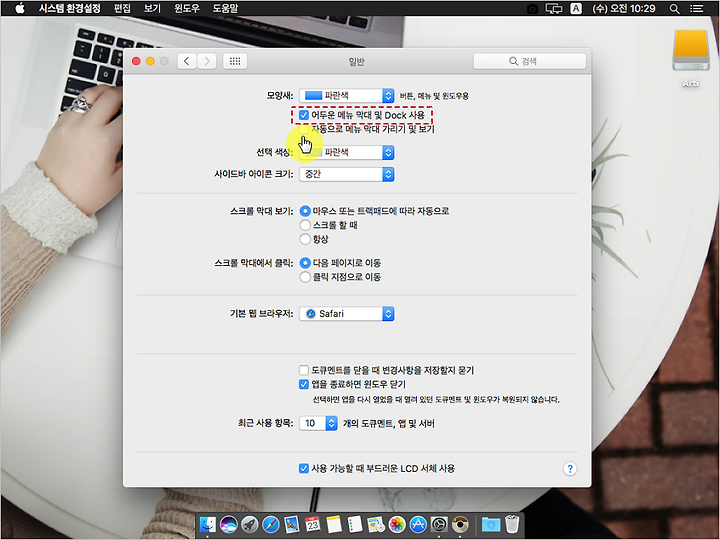Click the 일반 window title

point(356,61)
